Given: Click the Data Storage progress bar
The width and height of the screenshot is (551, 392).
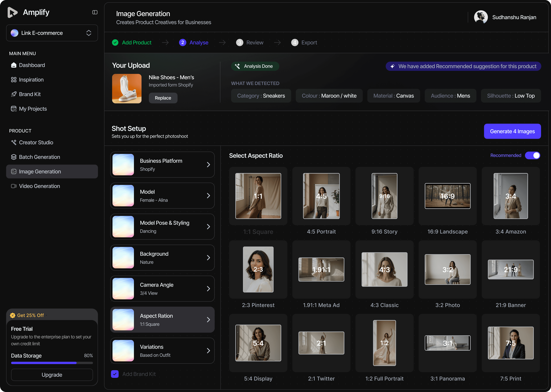Looking at the screenshot, I should click(x=52, y=363).
